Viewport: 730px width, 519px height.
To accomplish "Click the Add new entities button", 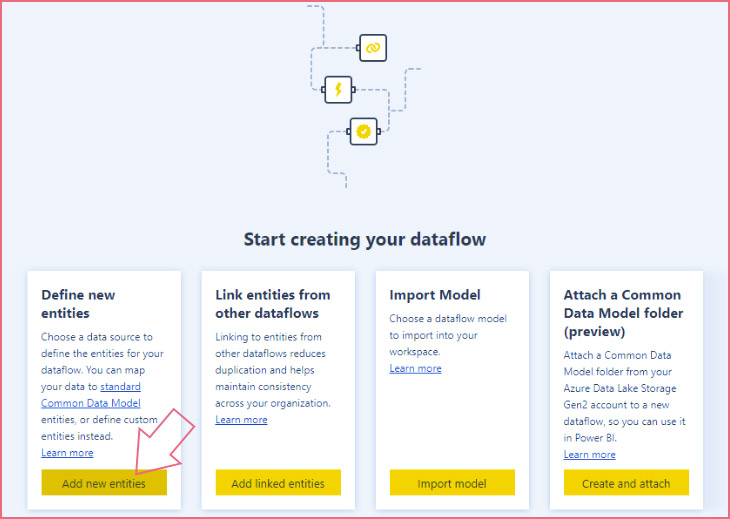I will point(104,482).
